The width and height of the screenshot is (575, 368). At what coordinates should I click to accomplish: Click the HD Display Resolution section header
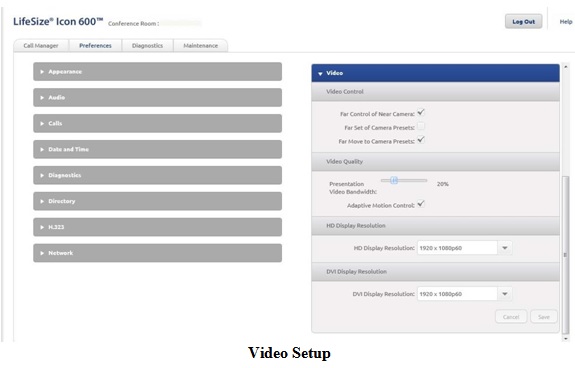click(x=435, y=226)
